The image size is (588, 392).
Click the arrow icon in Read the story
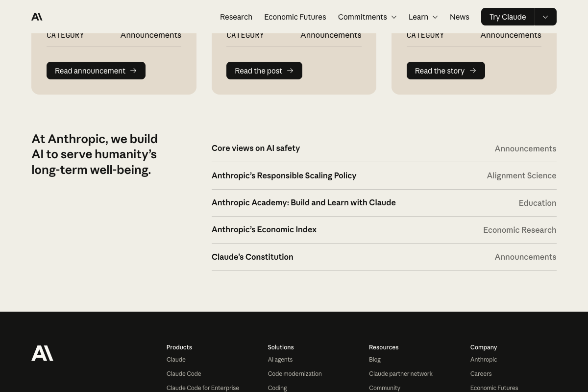(473, 71)
